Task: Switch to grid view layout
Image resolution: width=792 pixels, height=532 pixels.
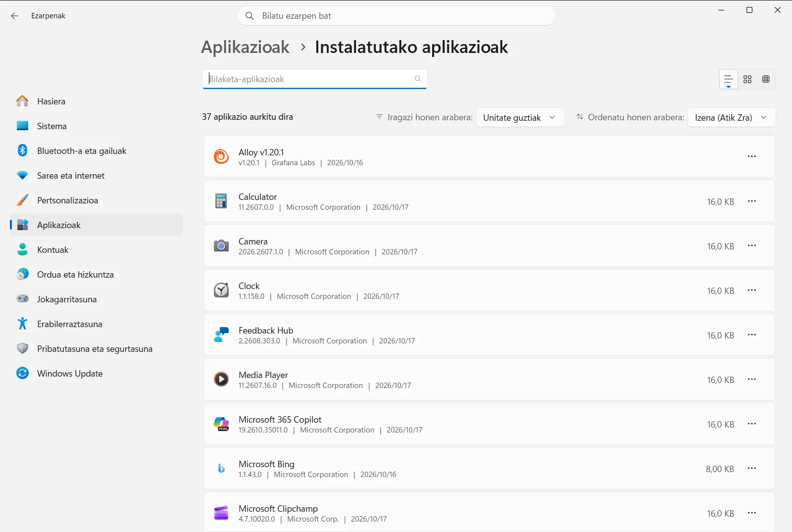Action: (x=747, y=79)
